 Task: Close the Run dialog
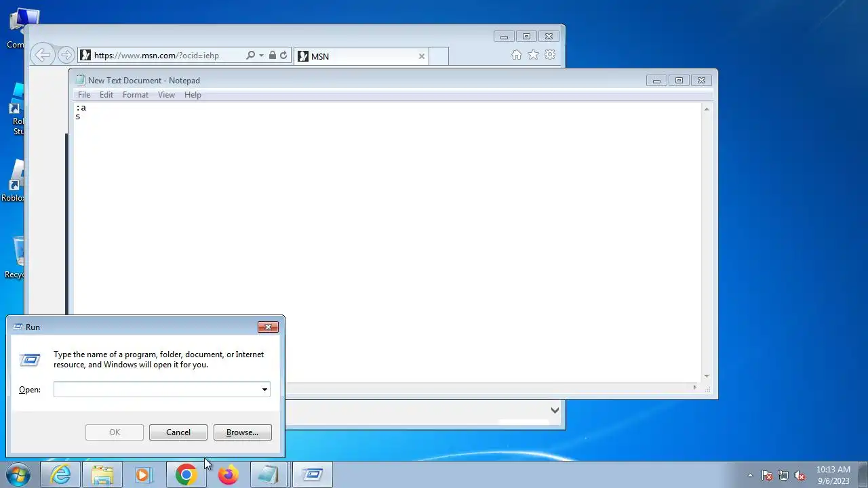(x=268, y=327)
